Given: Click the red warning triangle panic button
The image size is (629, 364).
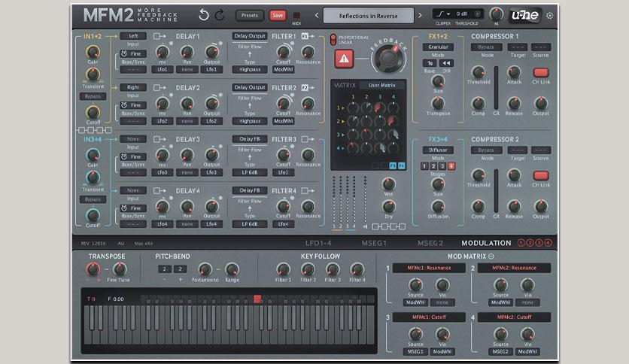Looking at the screenshot, I should click(x=344, y=59).
